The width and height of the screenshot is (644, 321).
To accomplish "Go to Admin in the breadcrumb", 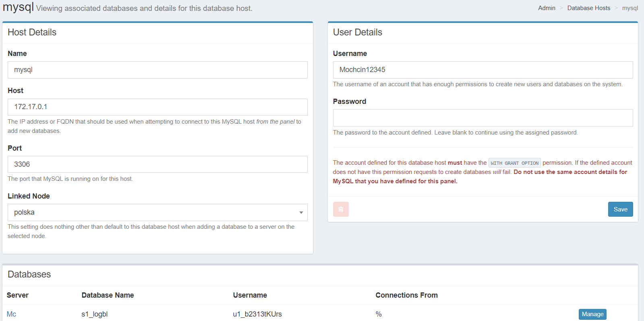I will tap(547, 8).
